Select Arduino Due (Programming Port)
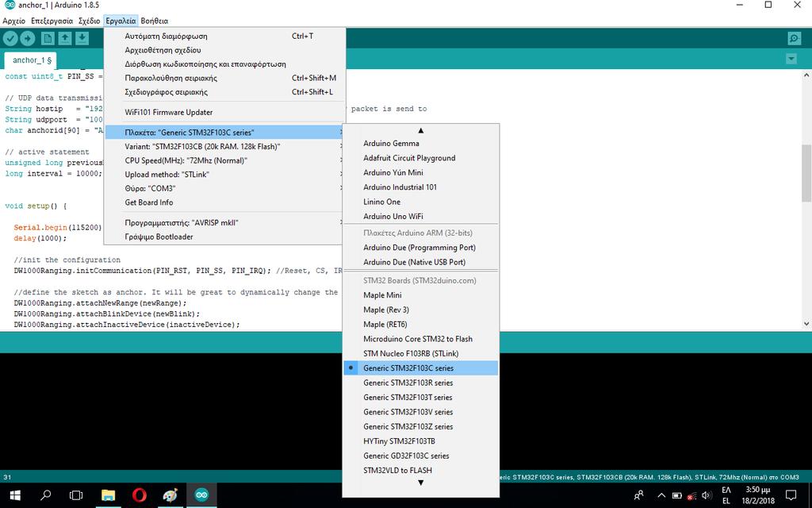Viewport: 812px width, 508px height. tap(420, 248)
